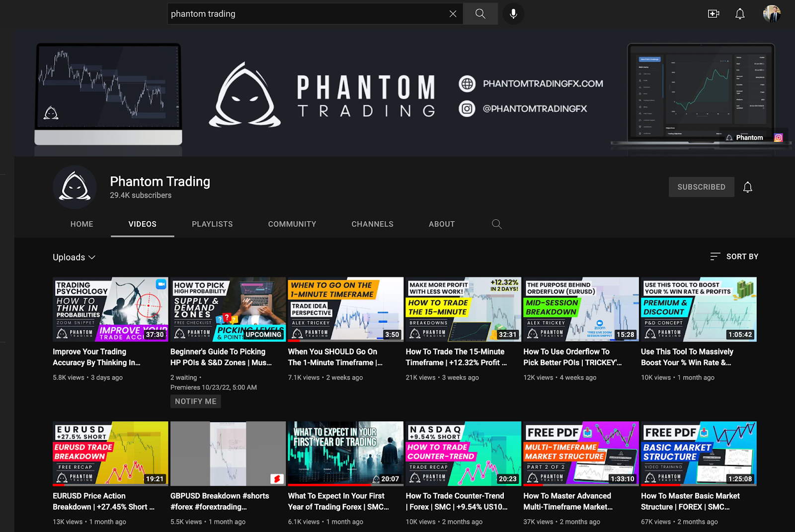Viewport: 795px width, 532px height.
Task: Open the PLAYLISTS tab
Action: click(x=212, y=224)
